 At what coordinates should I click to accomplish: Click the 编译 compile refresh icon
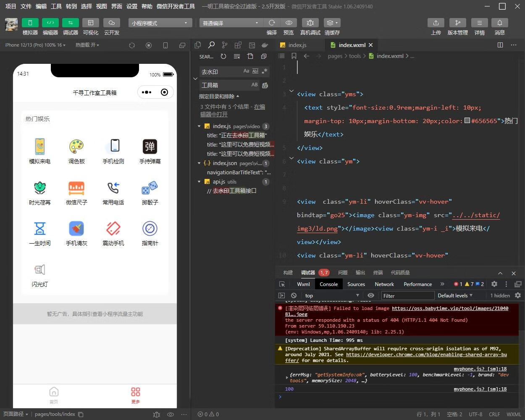tap(272, 23)
